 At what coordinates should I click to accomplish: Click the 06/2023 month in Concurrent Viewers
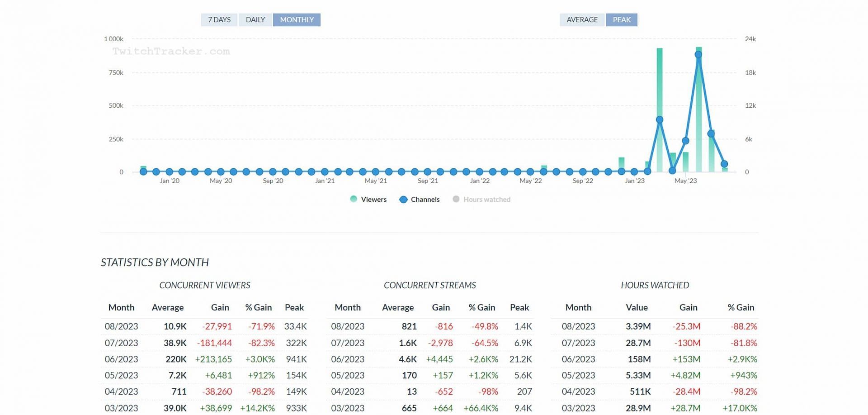pyautogui.click(x=121, y=359)
